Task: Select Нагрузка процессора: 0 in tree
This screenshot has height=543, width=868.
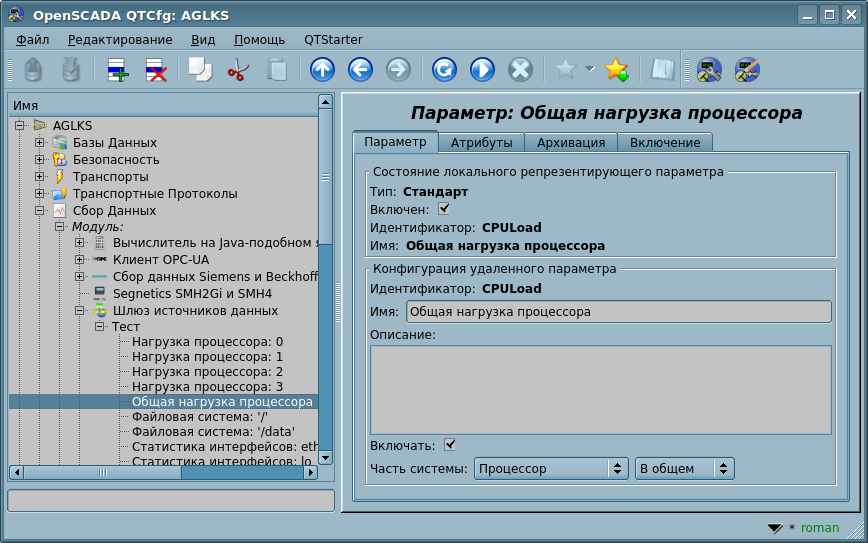Action: click(x=207, y=342)
